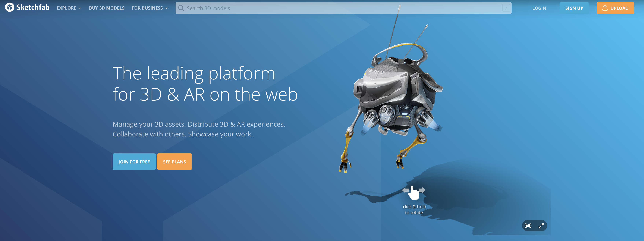Click the text 'Manage your 3D assets'
The height and width of the screenshot is (241, 644).
point(149,124)
